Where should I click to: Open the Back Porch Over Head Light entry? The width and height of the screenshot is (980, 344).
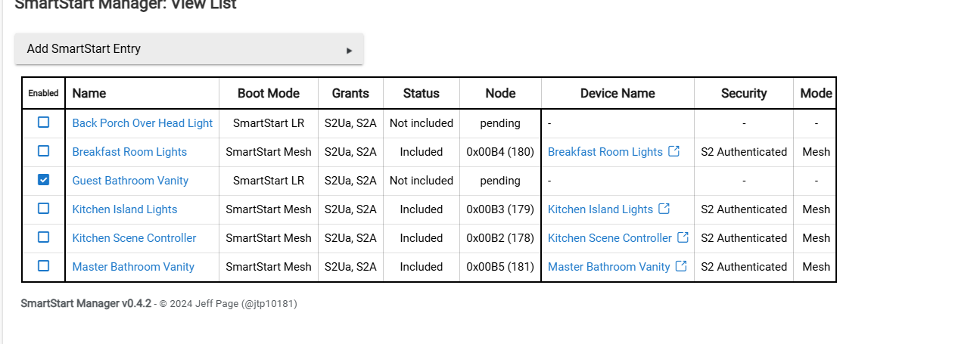pos(142,123)
